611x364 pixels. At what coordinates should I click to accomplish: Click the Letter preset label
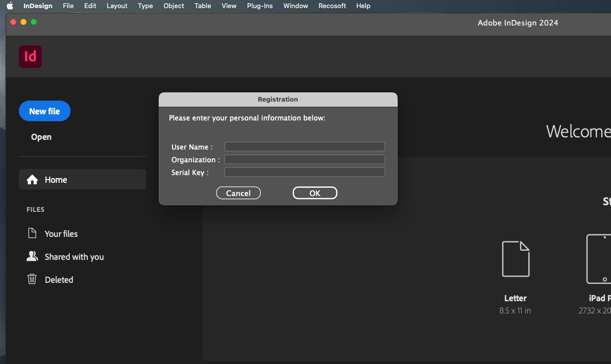pos(516,298)
